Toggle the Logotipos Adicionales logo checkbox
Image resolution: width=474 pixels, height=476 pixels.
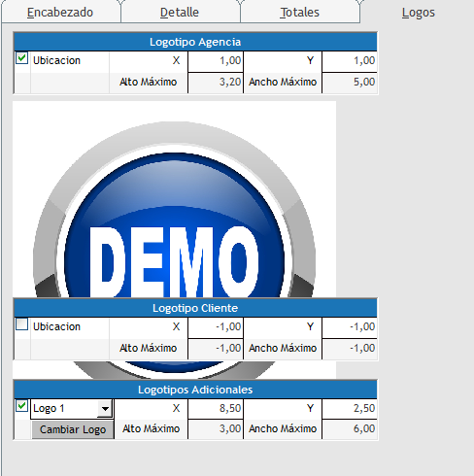coord(21,406)
